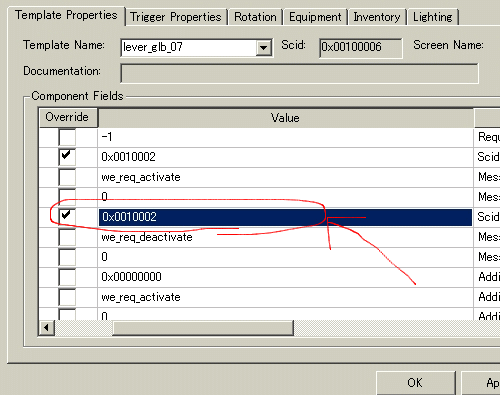This screenshot has width=500, height=395.
Task: Click the Scid field showing 0x00100006
Action: coord(360,47)
